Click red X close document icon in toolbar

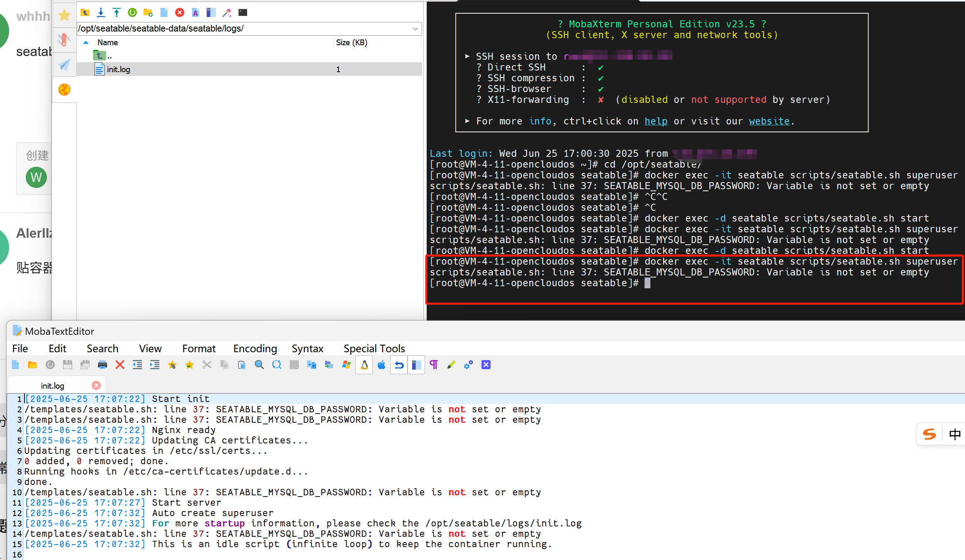pyautogui.click(x=120, y=365)
